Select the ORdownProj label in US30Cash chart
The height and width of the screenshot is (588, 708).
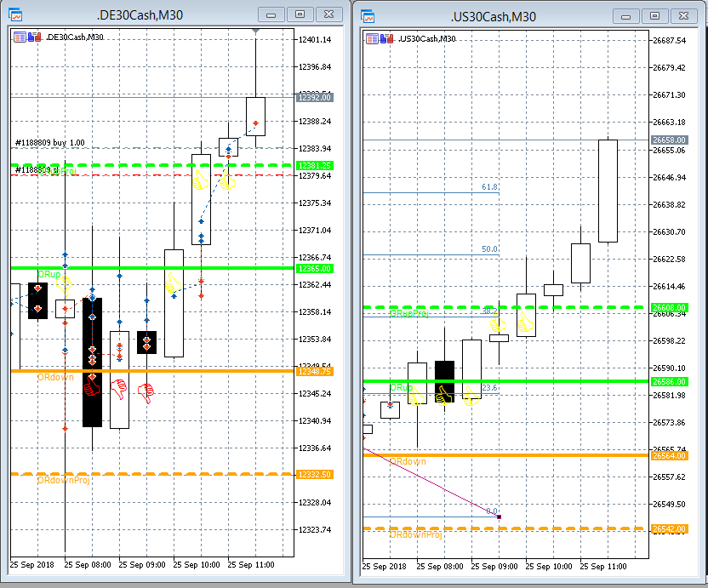click(416, 534)
